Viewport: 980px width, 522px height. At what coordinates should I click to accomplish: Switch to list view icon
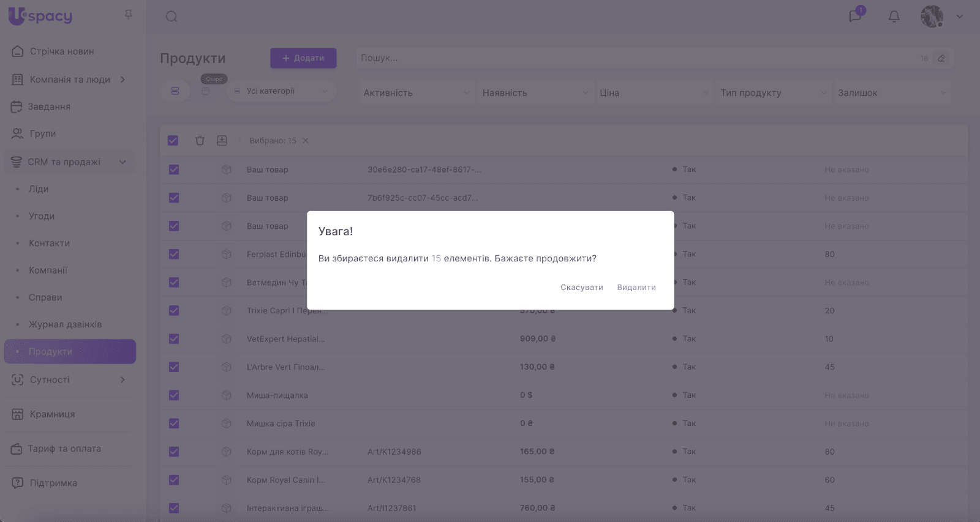point(175,91)
